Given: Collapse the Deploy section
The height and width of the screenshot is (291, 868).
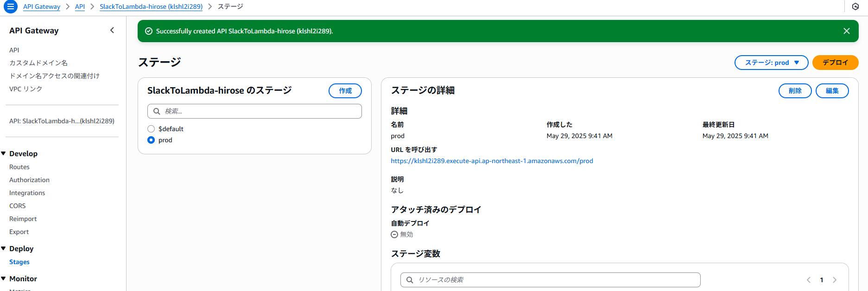Looking at the screenshot, I should (x=3, y=248).
